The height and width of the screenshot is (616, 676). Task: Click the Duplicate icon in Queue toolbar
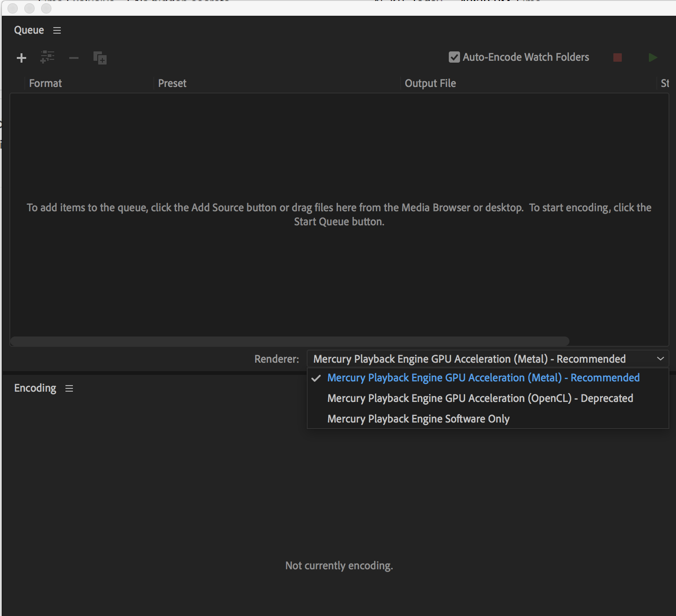click(100, 58)
